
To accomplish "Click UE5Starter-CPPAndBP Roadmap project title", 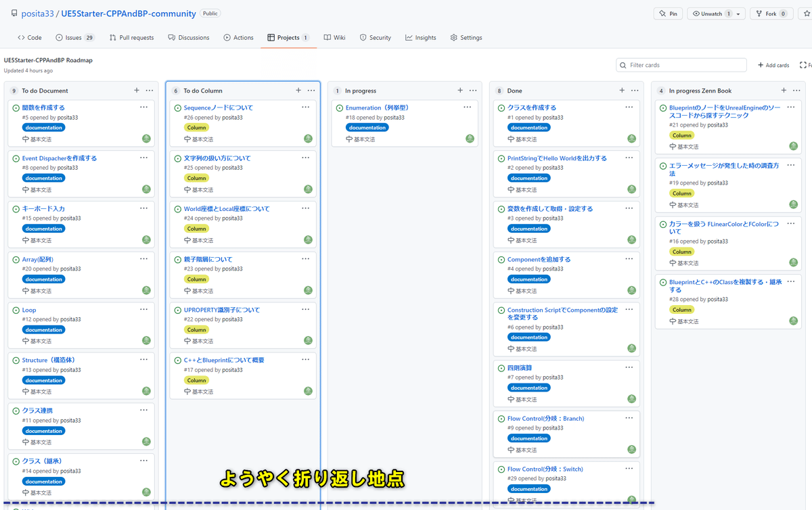I will pyautogui.click(x=48, y=60).
